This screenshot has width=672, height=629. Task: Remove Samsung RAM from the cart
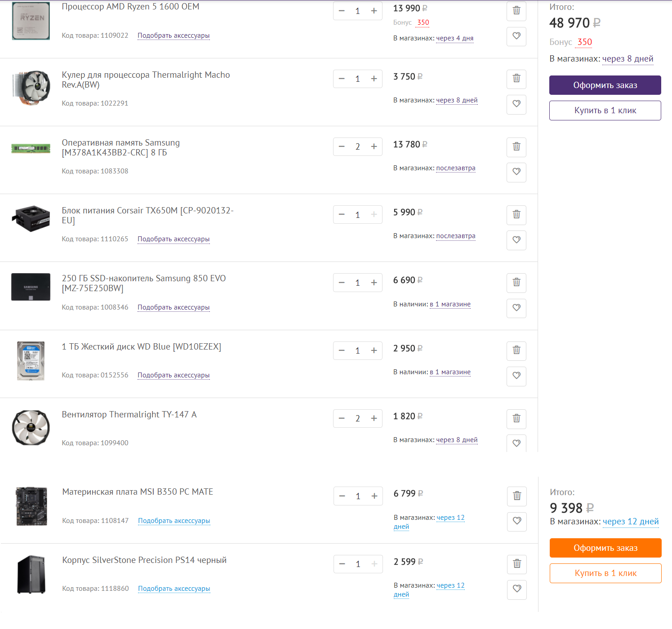pos(516,146)
